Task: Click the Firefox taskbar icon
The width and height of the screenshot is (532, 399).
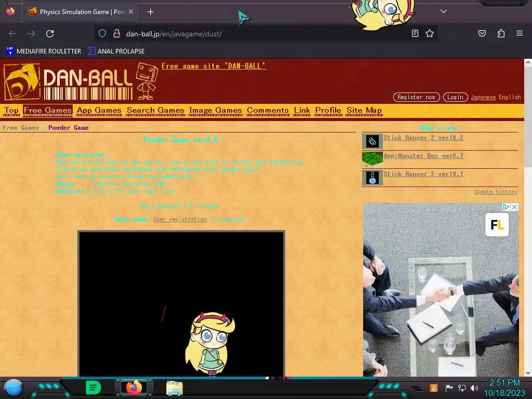Action: pos(134,388)
